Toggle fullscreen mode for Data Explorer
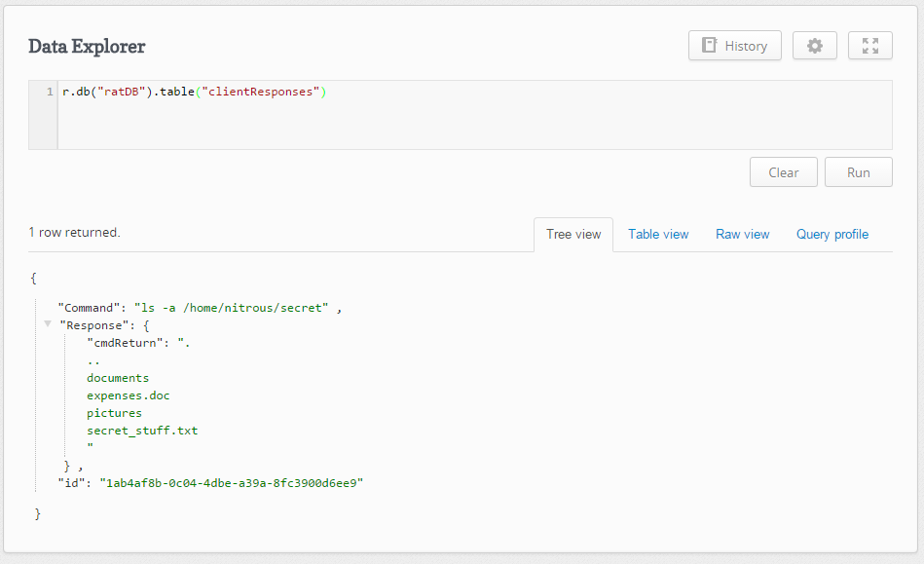Screen dimensions: 924x564 click(x=869, y=46)
